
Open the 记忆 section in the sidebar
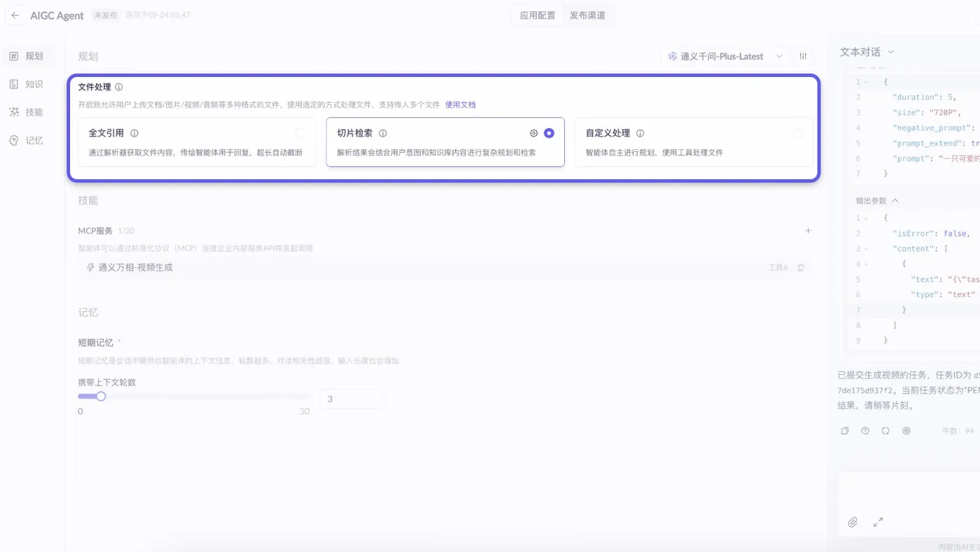click(27, 140)
